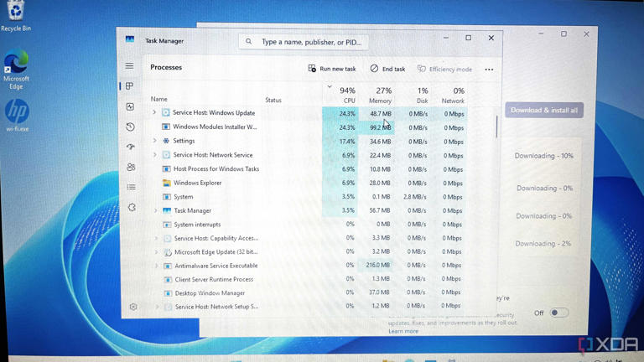Click the Antimalware Service Executable icon

point(168,266)
